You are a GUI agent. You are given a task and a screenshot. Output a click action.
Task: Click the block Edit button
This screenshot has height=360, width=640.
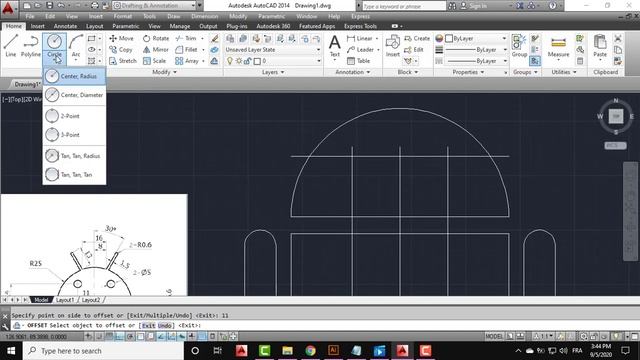(414, 49)
